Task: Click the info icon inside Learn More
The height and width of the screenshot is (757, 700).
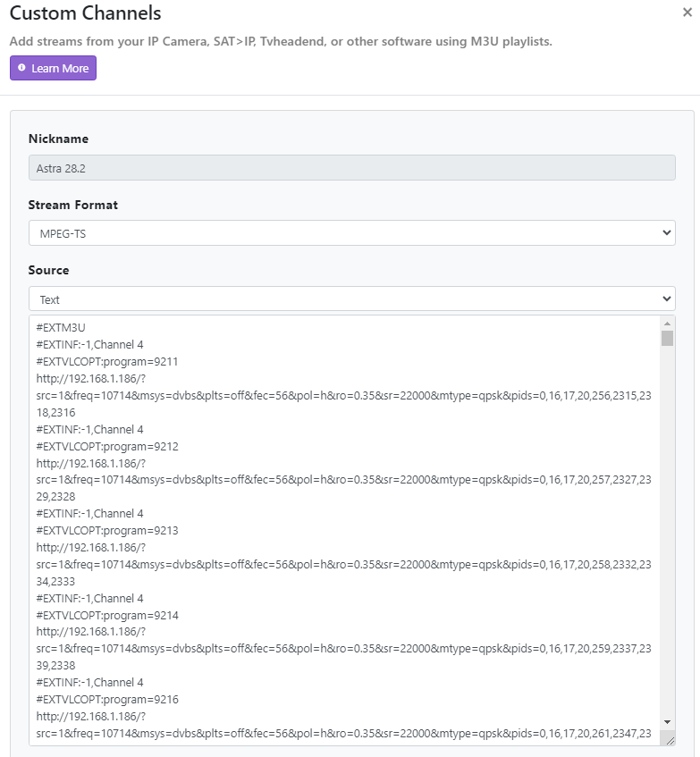Action: point(22,68)
